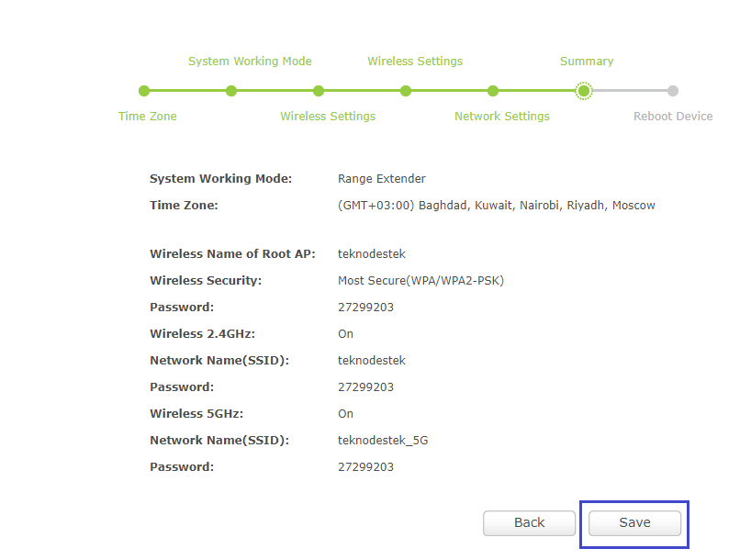The width and height of the screenshot is (751, 560).
Task: Click the Reboot Device step label
Action: 673,117
